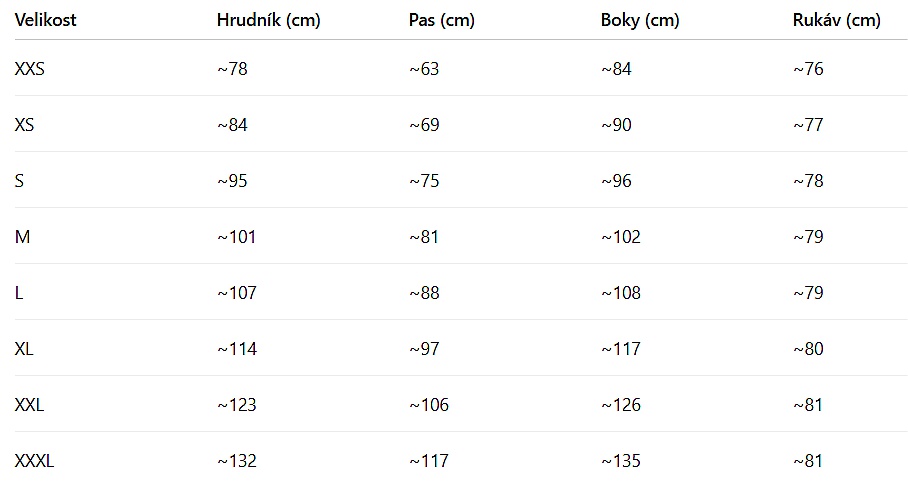Click the M size row label
This screenshot has height=492, width=908.
(x=22, y=237)
